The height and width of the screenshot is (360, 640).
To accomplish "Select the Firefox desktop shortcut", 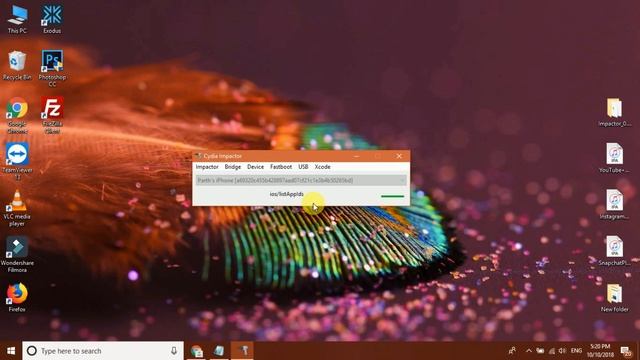I will [17, 298].
